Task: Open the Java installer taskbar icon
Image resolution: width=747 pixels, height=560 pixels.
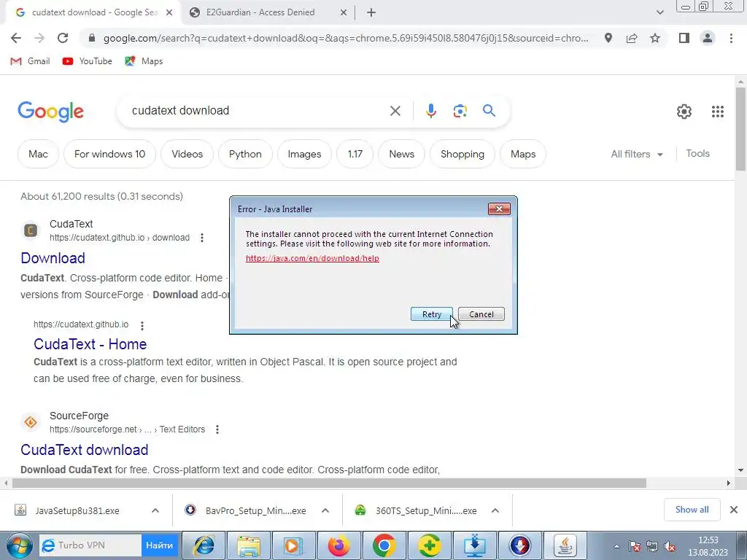Action: point(565,545)
